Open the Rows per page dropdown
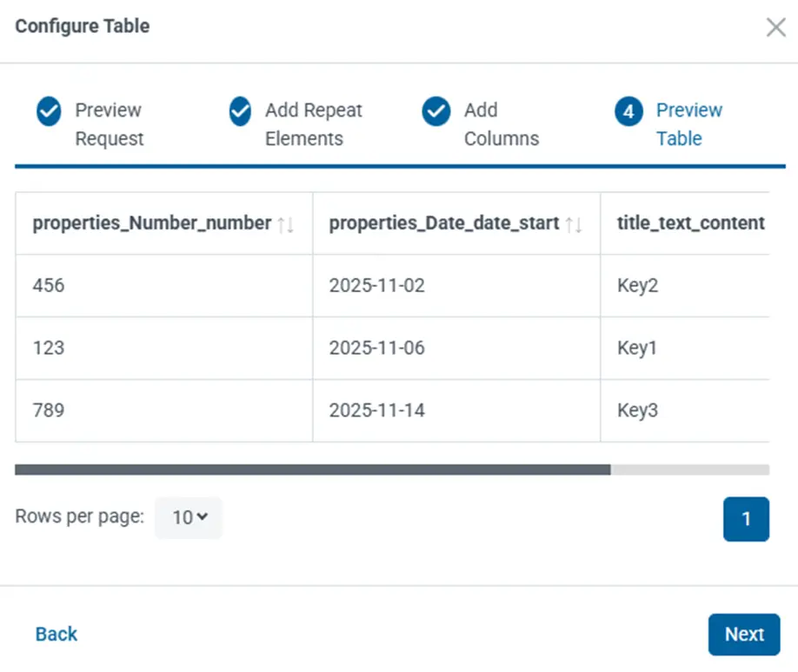This screenshot has width=798, height=672. pyautogui.click(x=189, y=517)
